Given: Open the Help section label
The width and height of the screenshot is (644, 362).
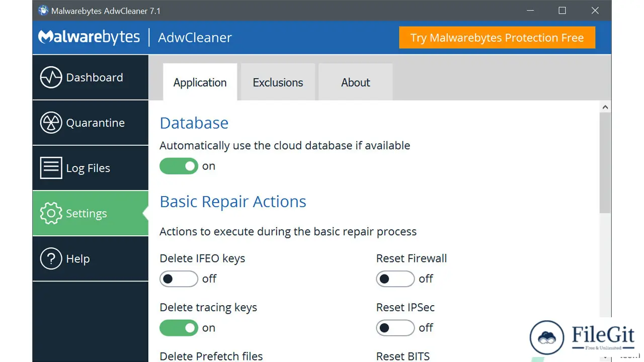Looking at the screenshot, I should tap(78, 258).
